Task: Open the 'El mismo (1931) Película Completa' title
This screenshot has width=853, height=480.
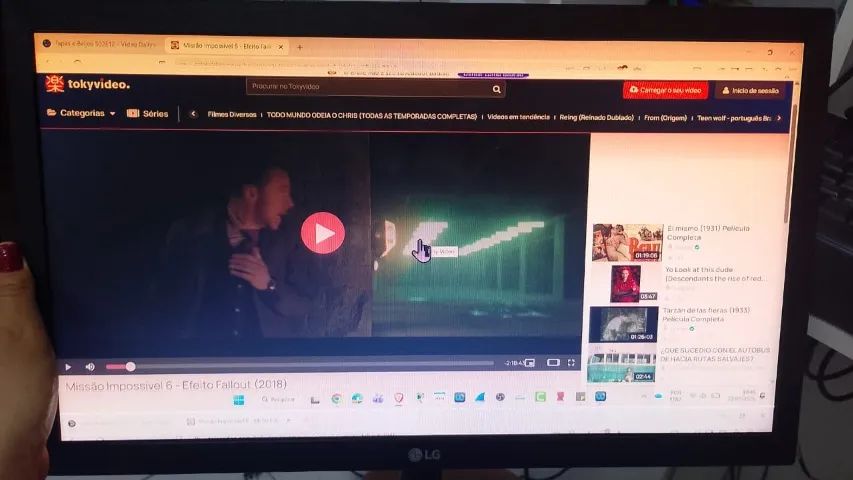Action: [x=708, y=233]
